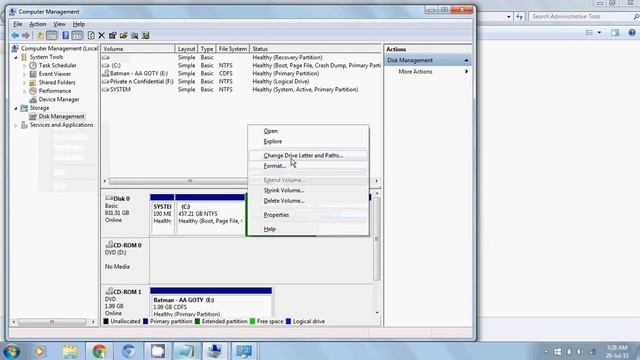Select Shrink Volume... in context menu
This screenshot has width=640, height=360.
(x=308, y=190)
